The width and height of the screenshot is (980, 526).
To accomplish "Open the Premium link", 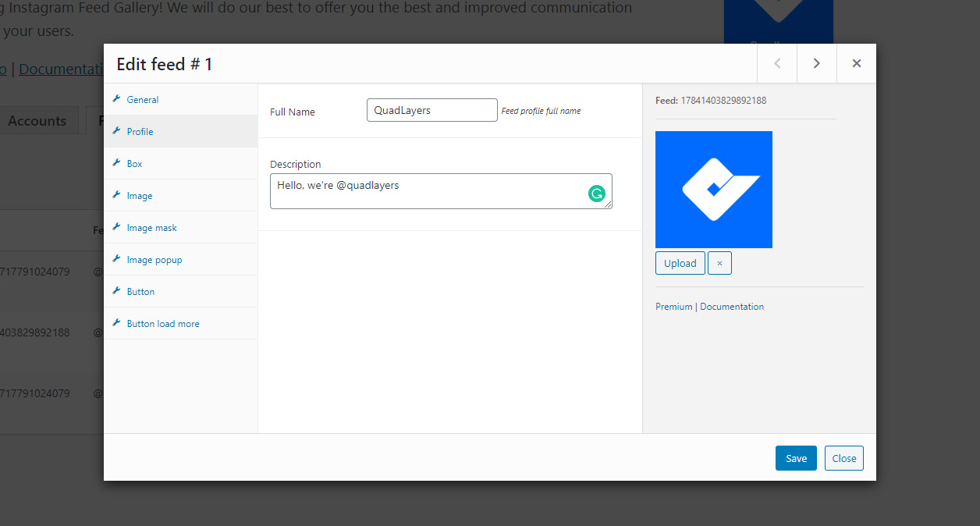I will (x=674, y=307).
